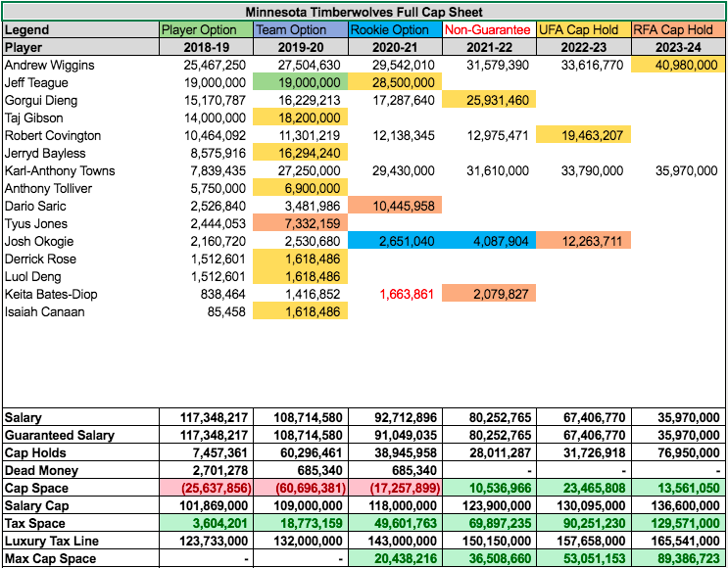Click Okogie's 2,651,040 rookie option cell
The image size is (728, 568).
(395, 241)
